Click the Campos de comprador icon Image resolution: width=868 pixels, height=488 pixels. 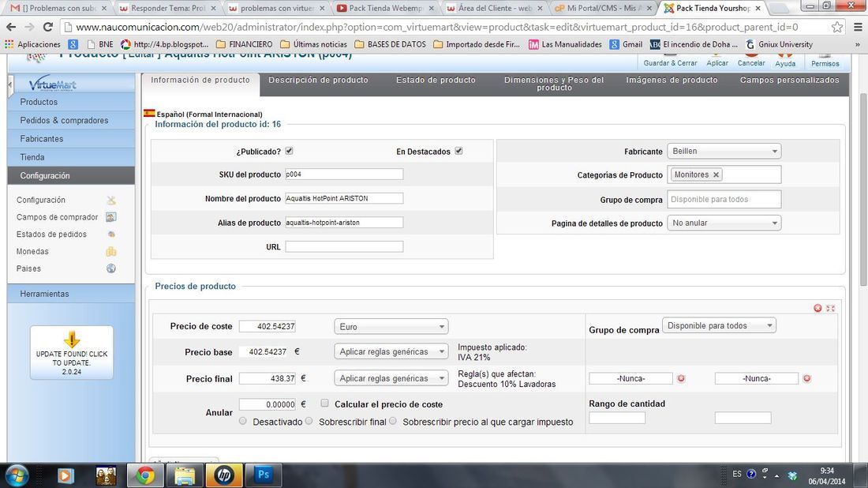point(111,217)
